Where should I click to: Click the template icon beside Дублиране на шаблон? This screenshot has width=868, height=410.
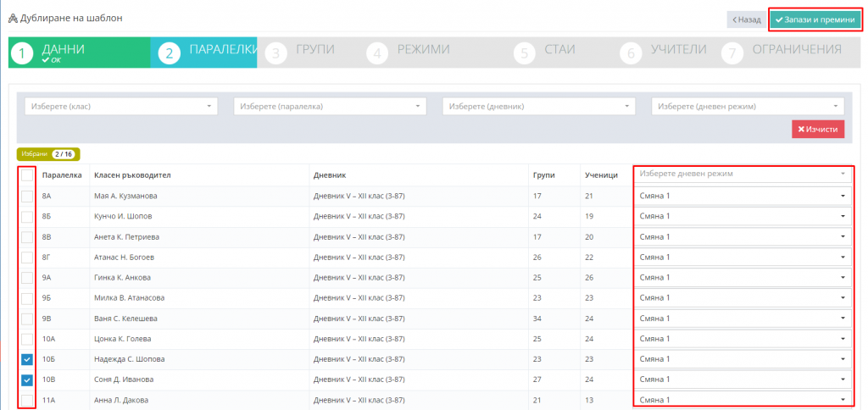point(13,19)
